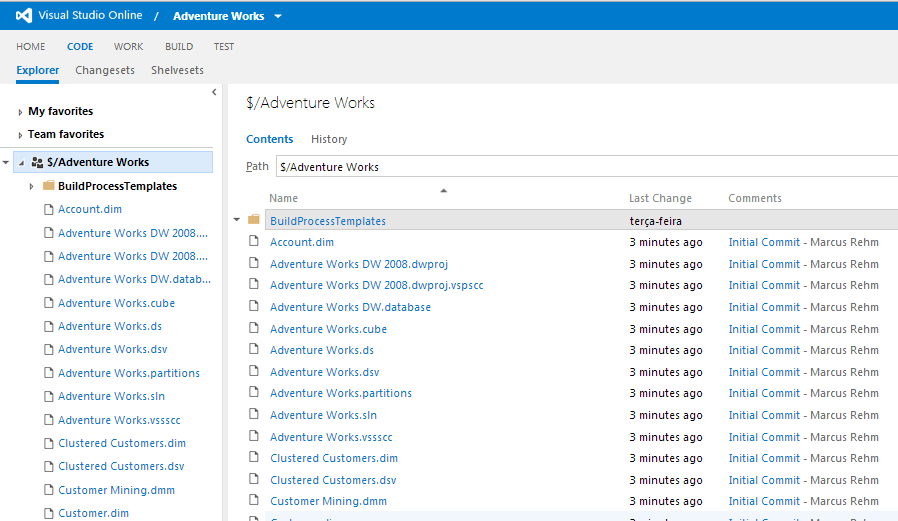Click the Name column header text

[x=283, y=198]
